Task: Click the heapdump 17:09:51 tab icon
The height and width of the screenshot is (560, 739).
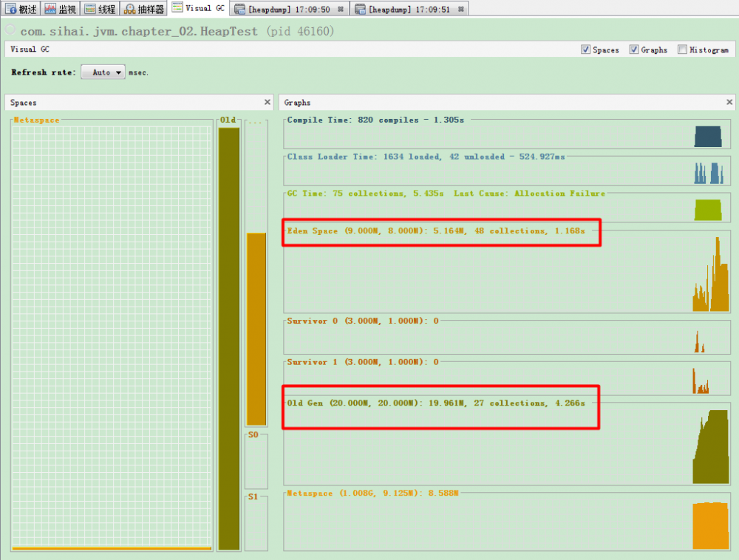Action: point(360,9)
